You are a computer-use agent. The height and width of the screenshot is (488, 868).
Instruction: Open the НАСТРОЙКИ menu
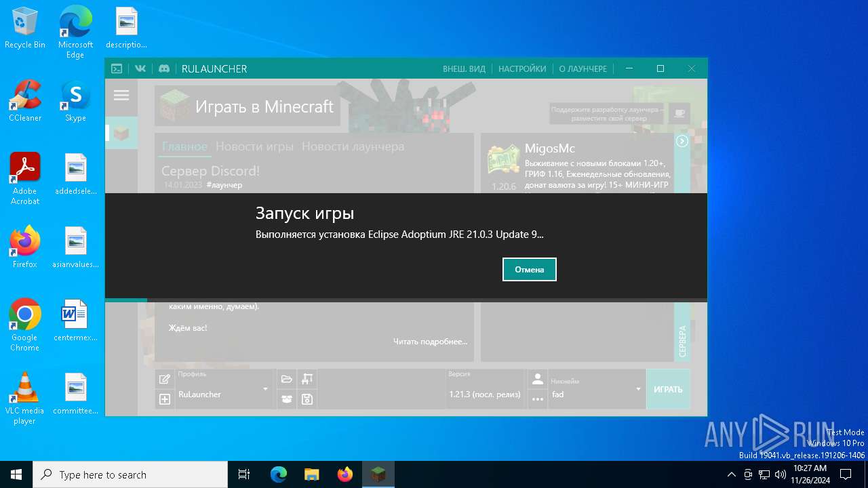(x=522, y=68)
